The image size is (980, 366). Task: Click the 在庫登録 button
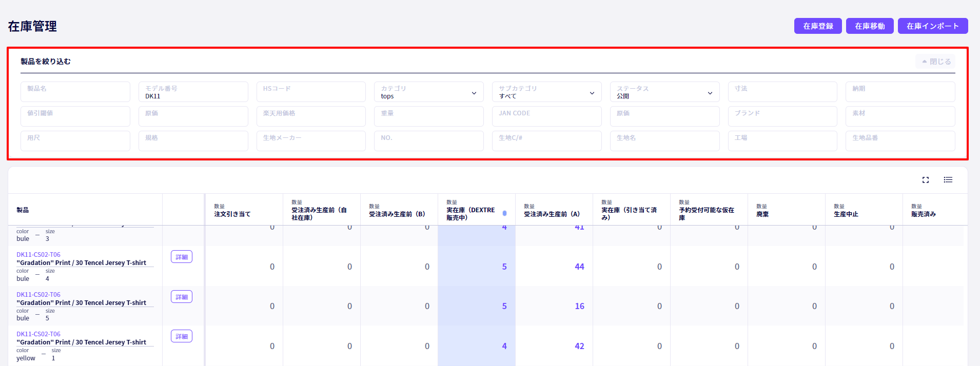tap(818, 26)
